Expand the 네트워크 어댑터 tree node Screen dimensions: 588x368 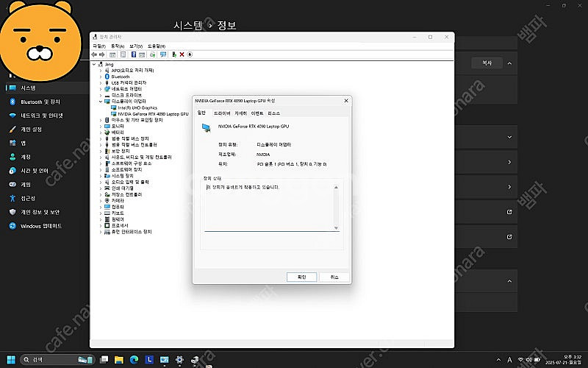click(101, 89)
